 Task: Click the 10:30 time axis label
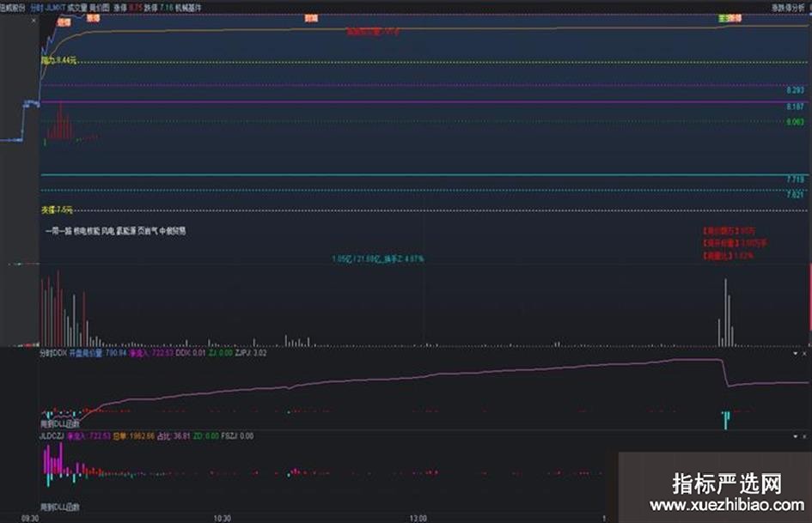click(223, 519)
